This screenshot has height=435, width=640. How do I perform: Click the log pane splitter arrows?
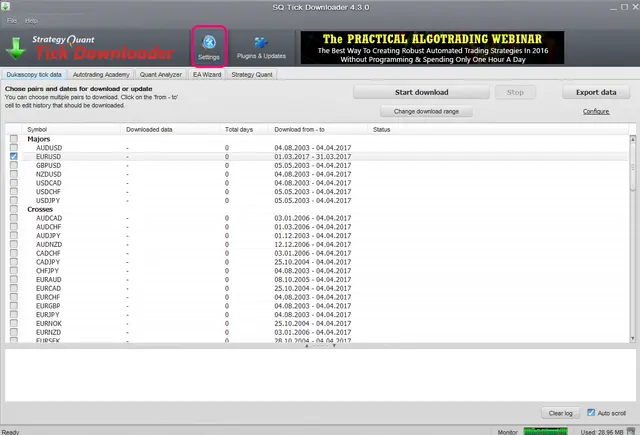tap(320, 346)
